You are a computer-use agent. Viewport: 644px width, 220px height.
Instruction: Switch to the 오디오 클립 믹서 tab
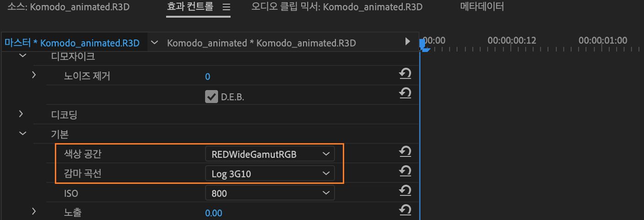click(x=337, y=7)
